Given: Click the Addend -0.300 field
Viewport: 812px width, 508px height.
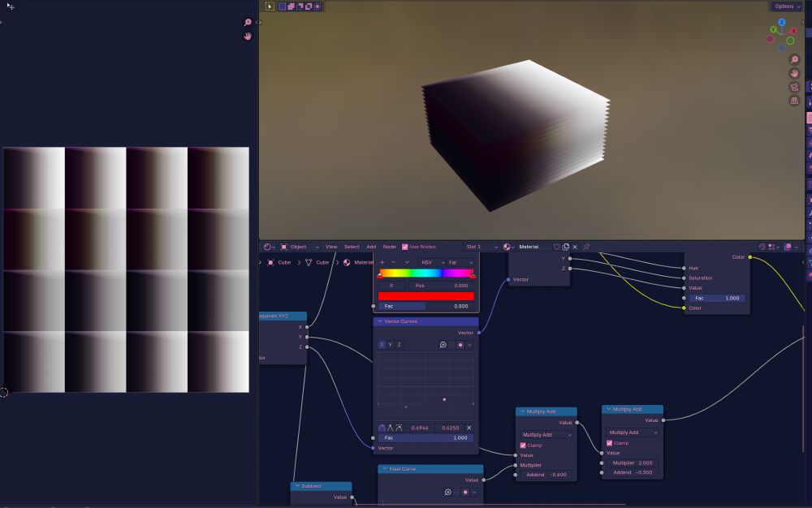Looking at the screenshot, I should 633,472.
